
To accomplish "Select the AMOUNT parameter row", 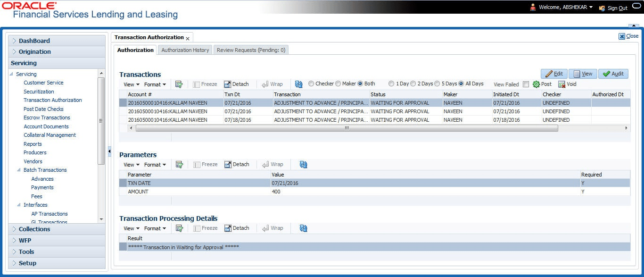I will [x=374, y=192].
